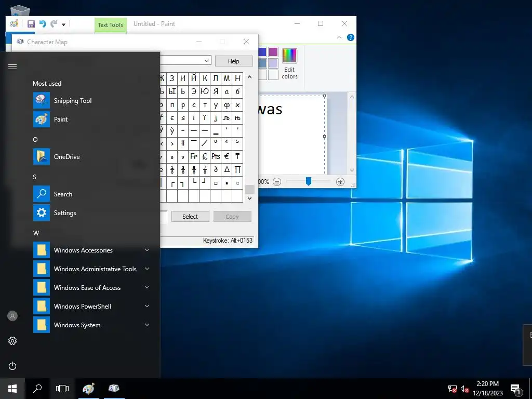Click the Save icon in Paint
Image resolution: width=532 pixels, height=399 pixels.
tap(31, 24)
